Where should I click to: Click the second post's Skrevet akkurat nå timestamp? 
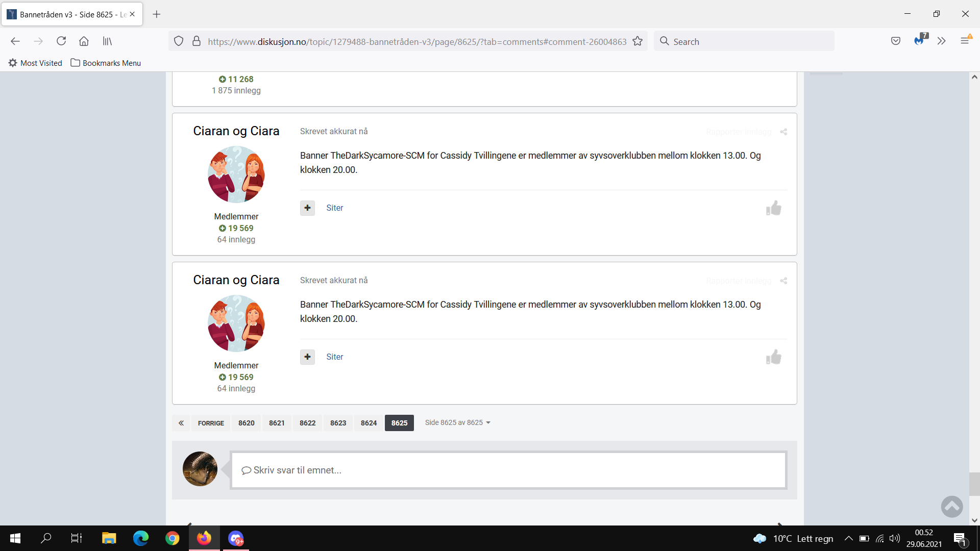pyautogui.click(x=334, y=281)
